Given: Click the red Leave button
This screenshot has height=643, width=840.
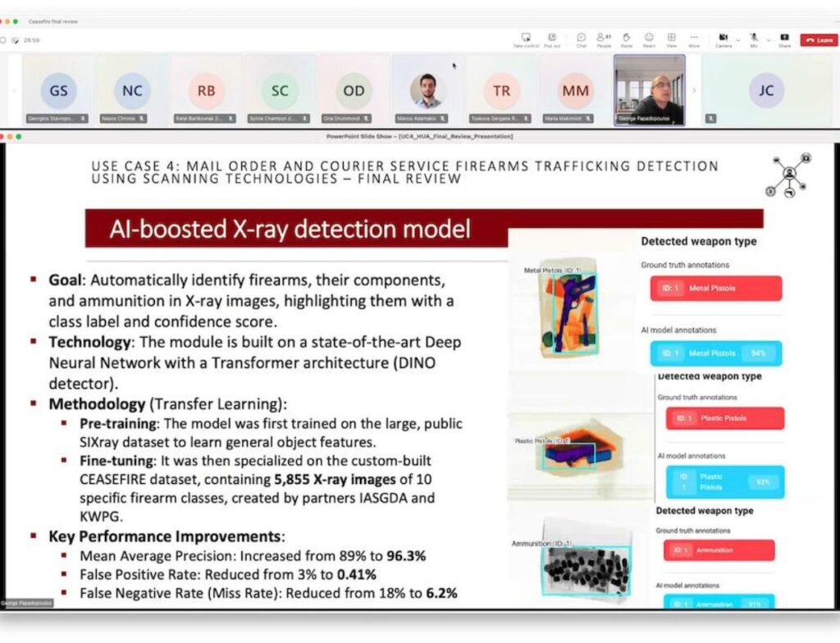Looking at the screenshot, I should point(819,39).
